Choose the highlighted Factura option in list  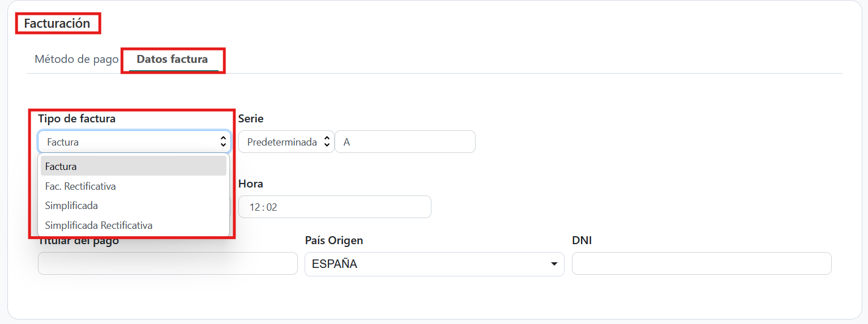coord(133,167)
